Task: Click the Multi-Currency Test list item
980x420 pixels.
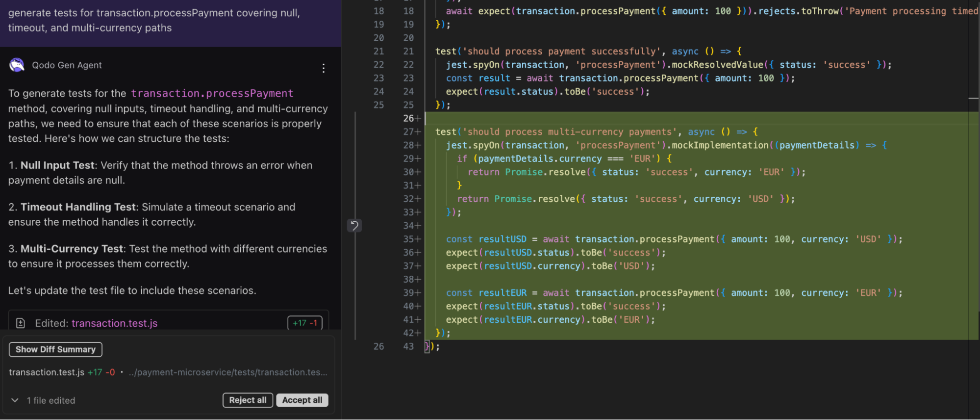Action: 167,256
